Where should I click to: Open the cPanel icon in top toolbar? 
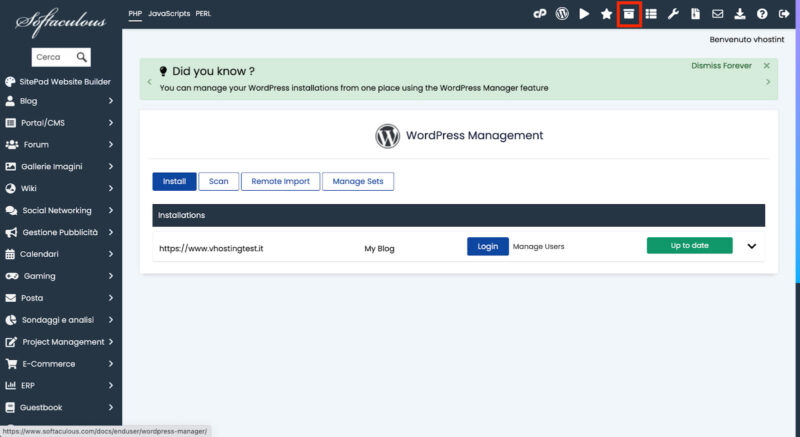pyautogui.click(x=539, y=14)
